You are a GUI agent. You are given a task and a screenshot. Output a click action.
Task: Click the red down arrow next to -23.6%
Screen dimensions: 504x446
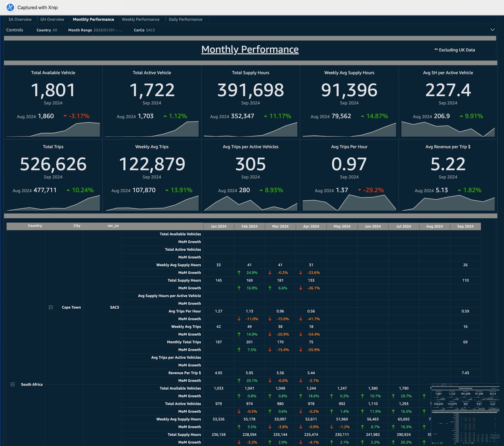point(301,273)
